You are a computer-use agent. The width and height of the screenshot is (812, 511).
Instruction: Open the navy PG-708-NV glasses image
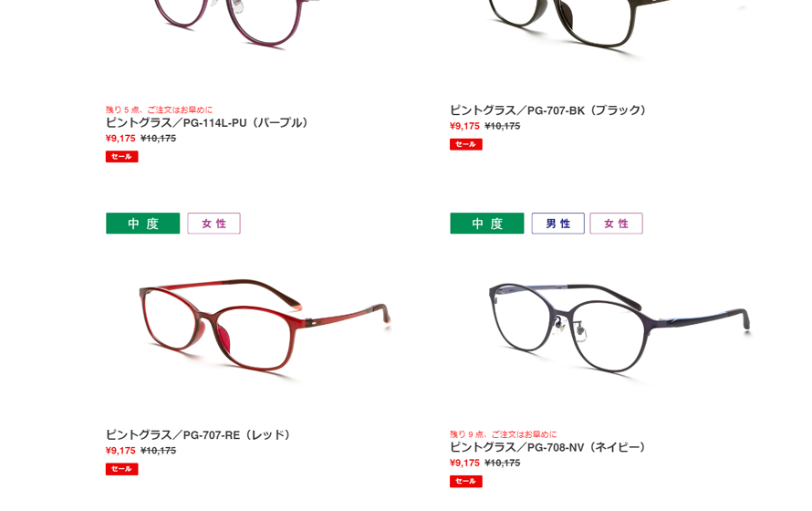[619, 327]
